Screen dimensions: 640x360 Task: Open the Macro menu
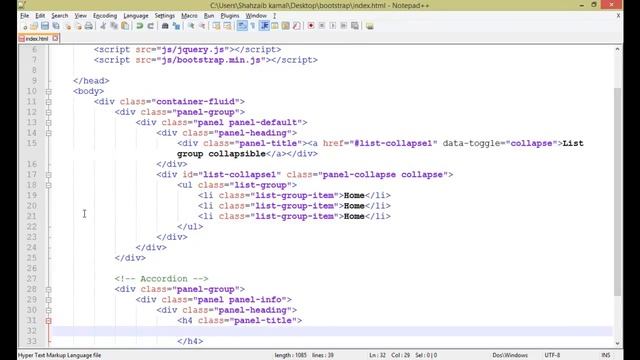pyautogui.click(x=189, y=16)
